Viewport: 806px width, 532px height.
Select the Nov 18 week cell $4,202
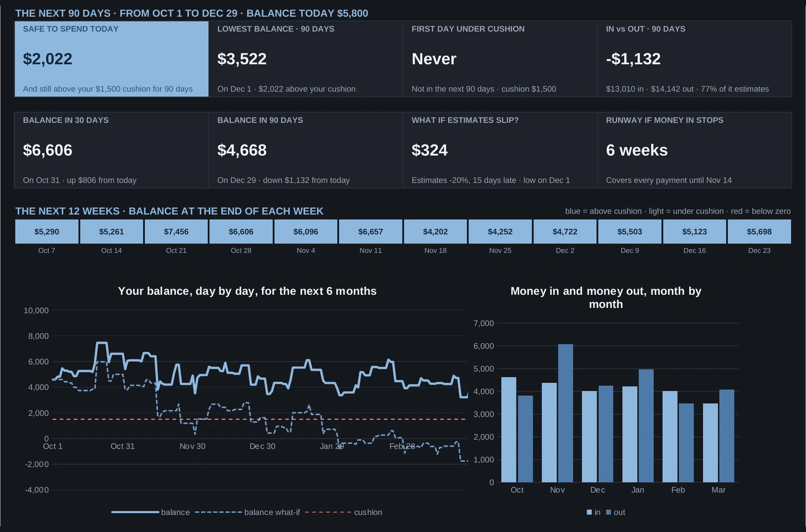coord(435,232)
